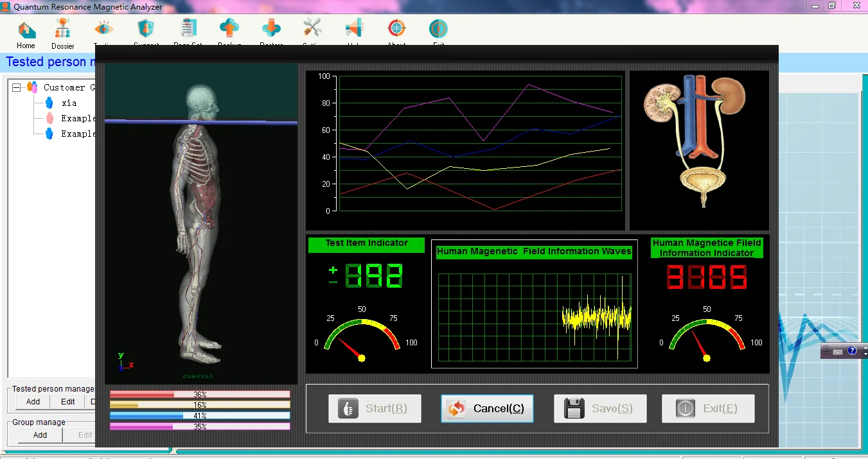The height and width of the screenshot is (459, 868).
Task: Open Page Set document icon
Action: [x=188, y=30]
